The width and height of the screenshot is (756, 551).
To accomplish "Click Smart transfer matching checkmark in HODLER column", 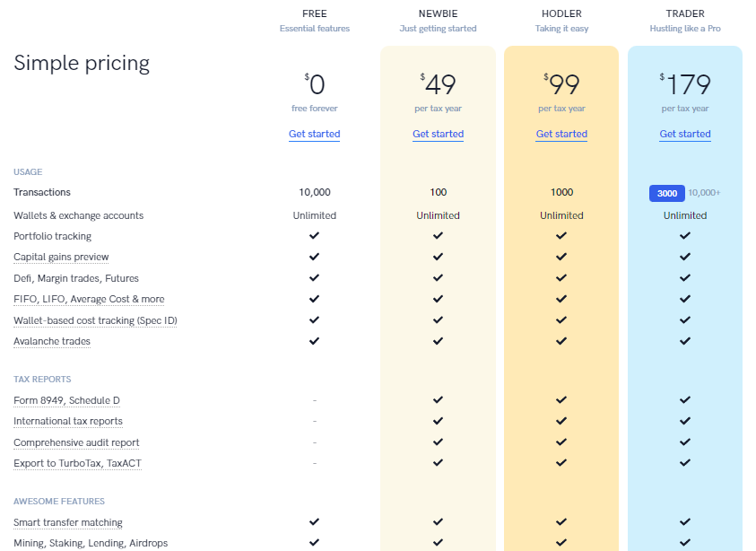I will coord(561,521).
